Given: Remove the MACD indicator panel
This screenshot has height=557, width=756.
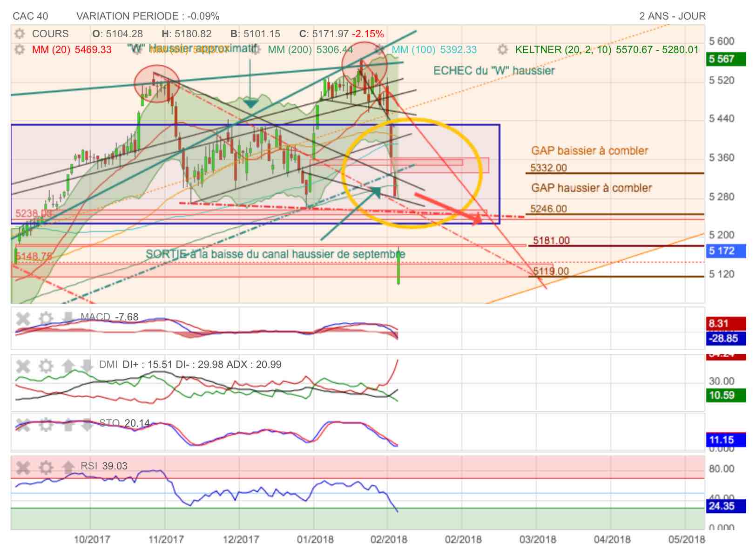Looking at the screenshot, I should 23,319.
